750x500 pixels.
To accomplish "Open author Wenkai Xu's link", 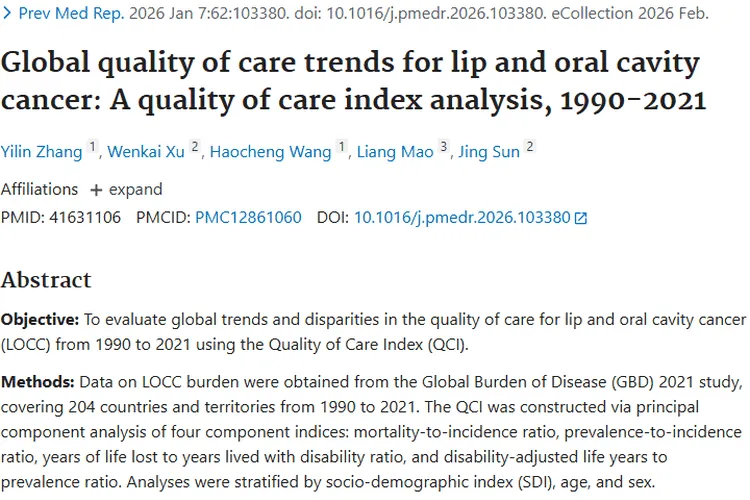I will 144,151.
